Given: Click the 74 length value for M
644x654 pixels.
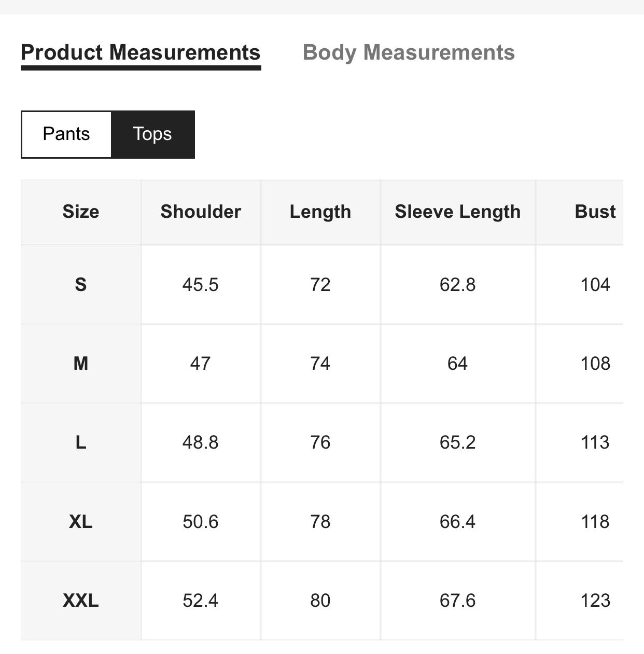Looking at the screenshot, I should (320, 364).
